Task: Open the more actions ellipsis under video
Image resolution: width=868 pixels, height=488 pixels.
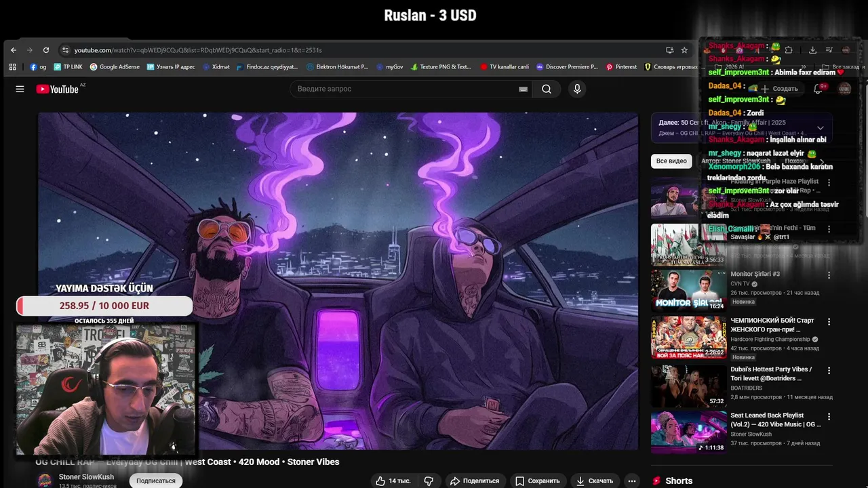Action: [x=632, y=481]
